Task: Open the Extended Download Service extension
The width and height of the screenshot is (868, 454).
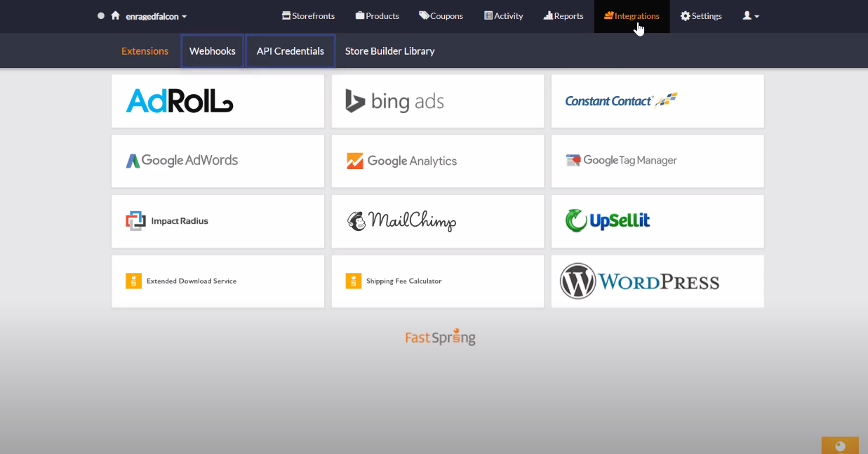Action: [x=218, y=281]
